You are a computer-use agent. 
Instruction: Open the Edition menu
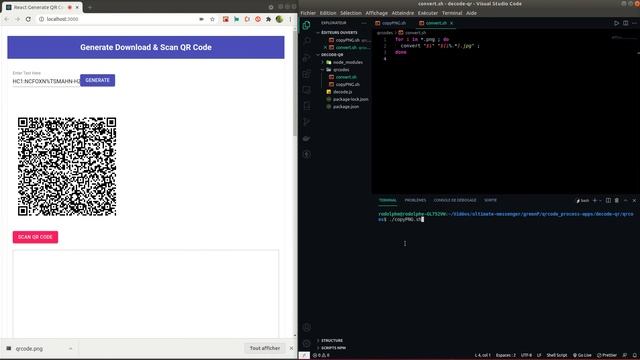pyautogui.click(x=328, y=13)
